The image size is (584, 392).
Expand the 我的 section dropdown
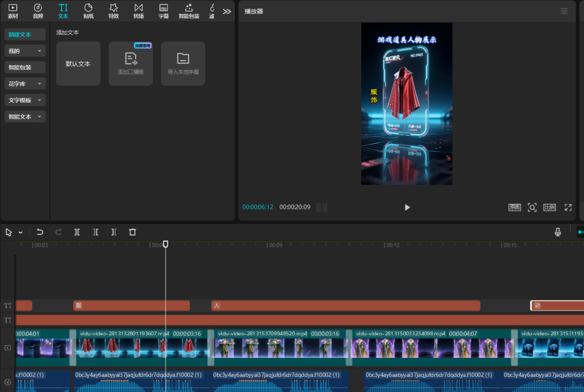click(x=25, y=50)
